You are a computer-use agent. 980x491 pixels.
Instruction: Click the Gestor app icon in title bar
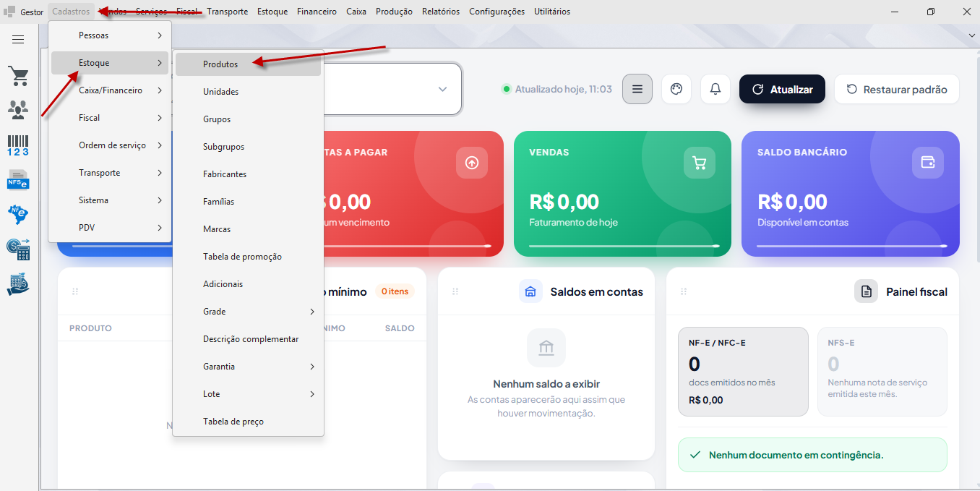10,12
